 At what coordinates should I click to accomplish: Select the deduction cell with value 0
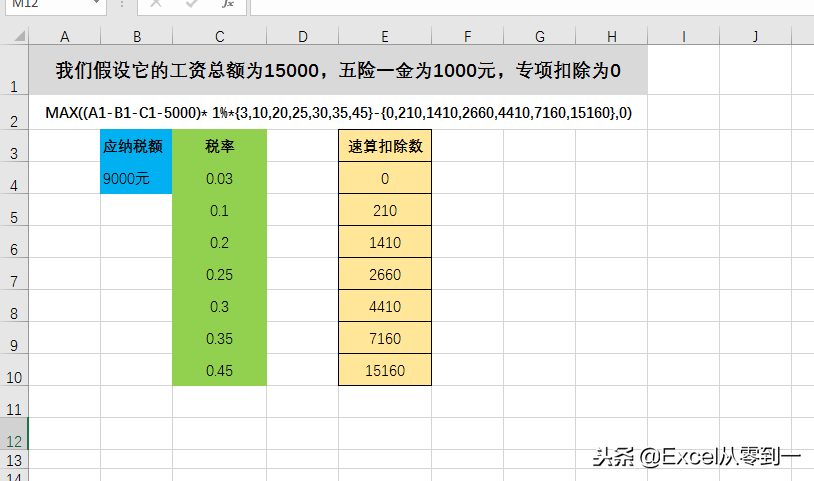click(385, 178)
